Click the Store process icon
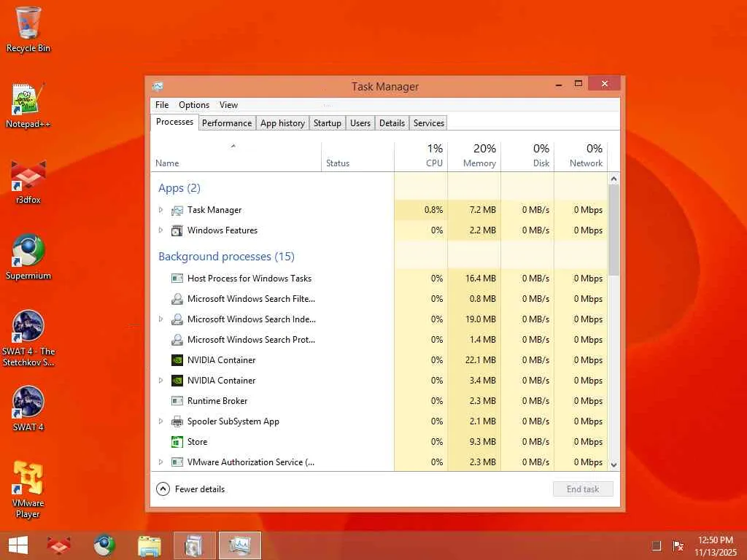747x560 pixels. coord(177,442)
